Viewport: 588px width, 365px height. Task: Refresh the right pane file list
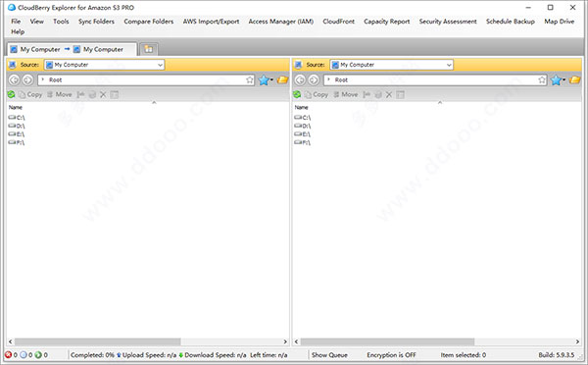point(297,94)
